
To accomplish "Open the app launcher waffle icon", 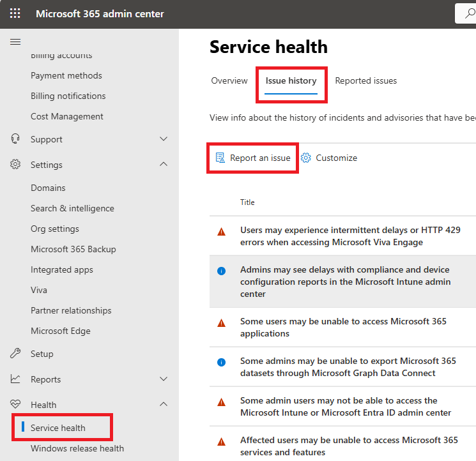I will coord(15,13).
